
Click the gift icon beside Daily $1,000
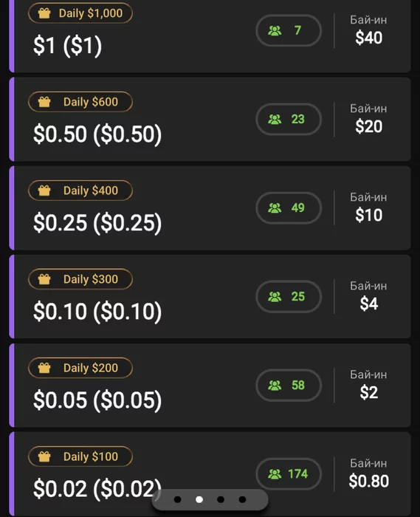click(x=44, y=13)
